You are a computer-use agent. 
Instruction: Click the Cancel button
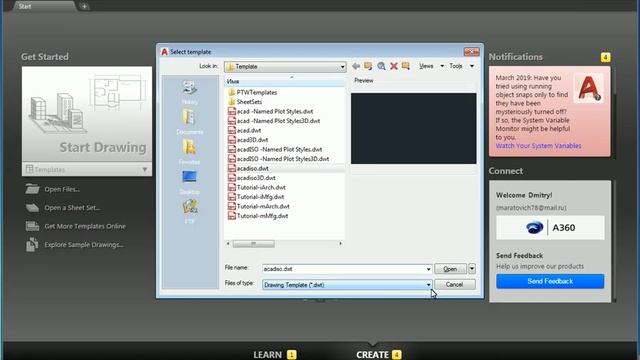(455, 284)
